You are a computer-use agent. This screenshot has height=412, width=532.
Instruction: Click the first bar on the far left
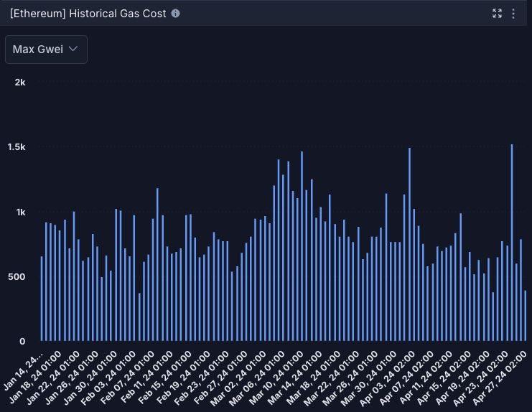pyautogui.click(x=42, y=298)
